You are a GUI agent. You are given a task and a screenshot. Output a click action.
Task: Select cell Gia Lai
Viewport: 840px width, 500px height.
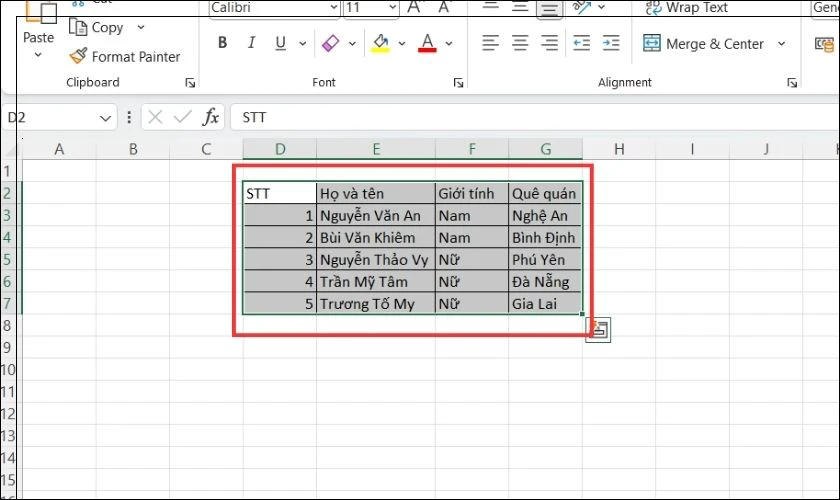[545, 303]
